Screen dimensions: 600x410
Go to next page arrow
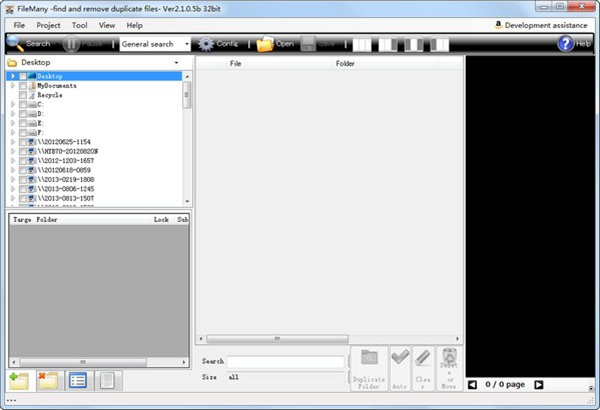[539, 384]
